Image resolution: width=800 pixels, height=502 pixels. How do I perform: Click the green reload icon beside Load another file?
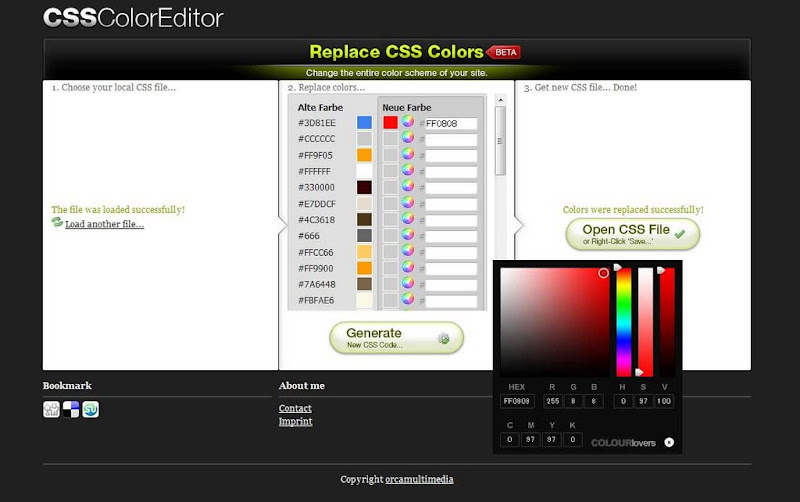tap(57, 222)
